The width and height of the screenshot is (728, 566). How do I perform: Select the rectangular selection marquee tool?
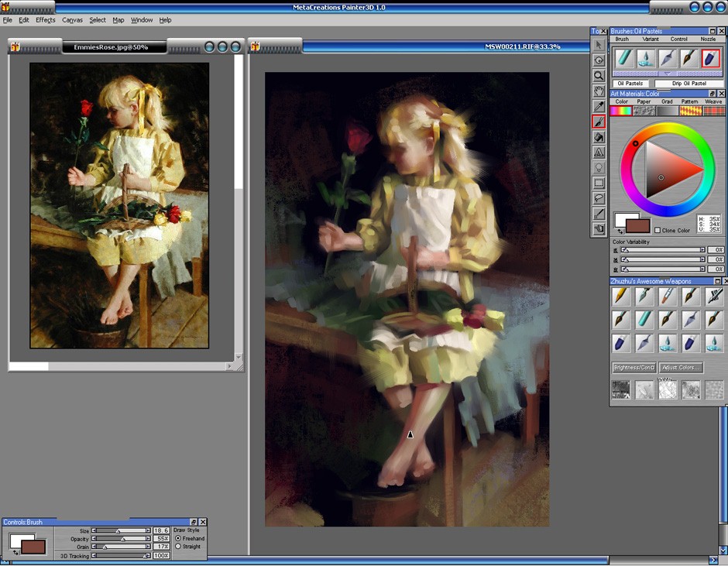pos(599,183)
